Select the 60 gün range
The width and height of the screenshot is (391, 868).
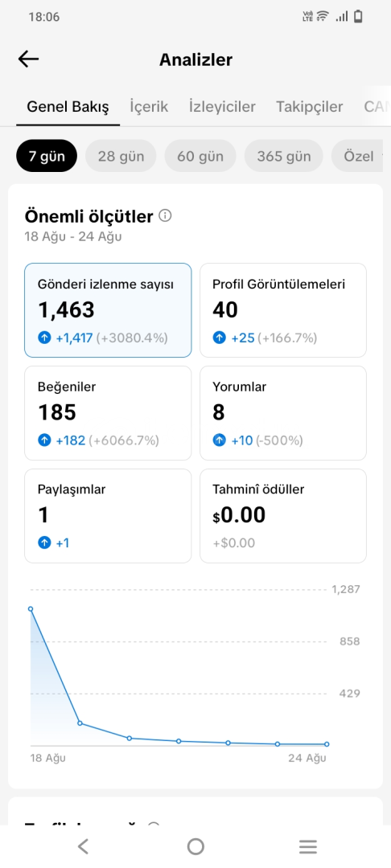click(200, 156)
